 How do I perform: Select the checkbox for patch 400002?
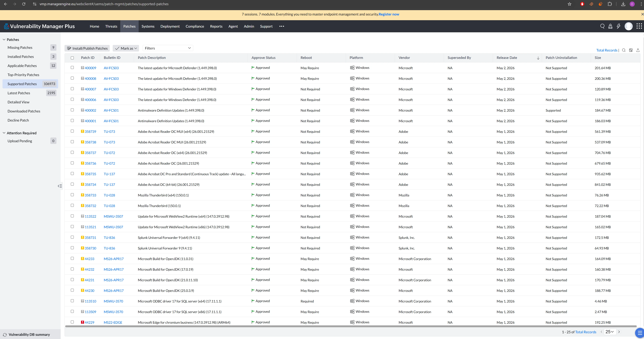pyautogui.click(x=72, y=110)
